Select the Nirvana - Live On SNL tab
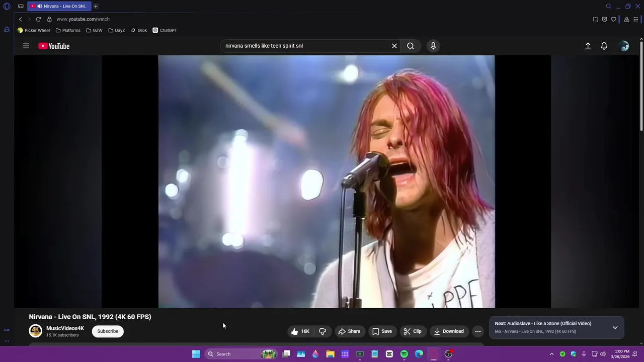644x362 pixels. point(59,6)
